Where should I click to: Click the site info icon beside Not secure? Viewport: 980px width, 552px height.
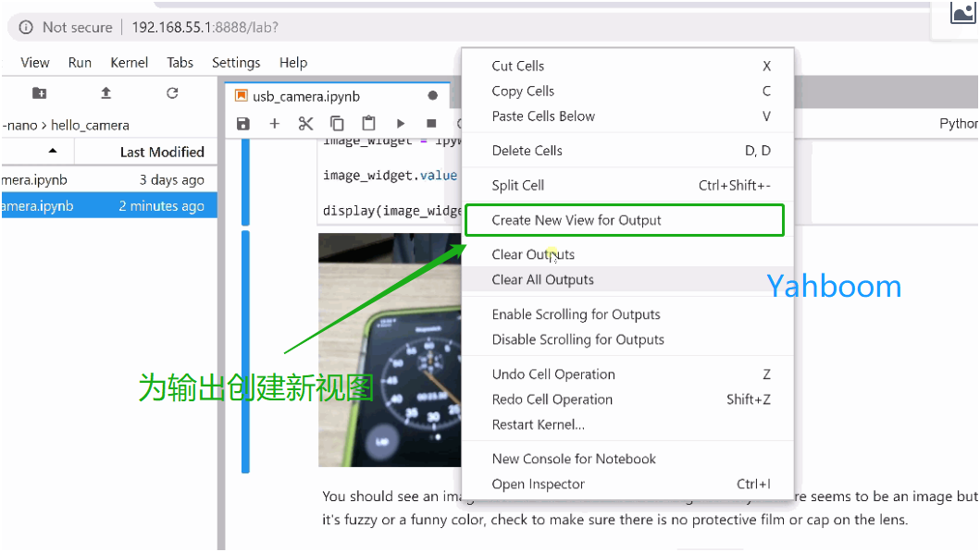[x=26, y=28]
